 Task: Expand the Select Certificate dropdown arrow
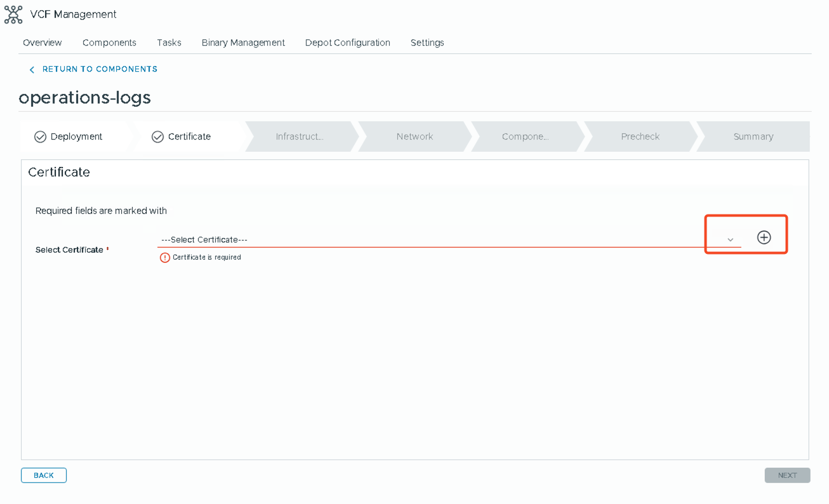730,240
